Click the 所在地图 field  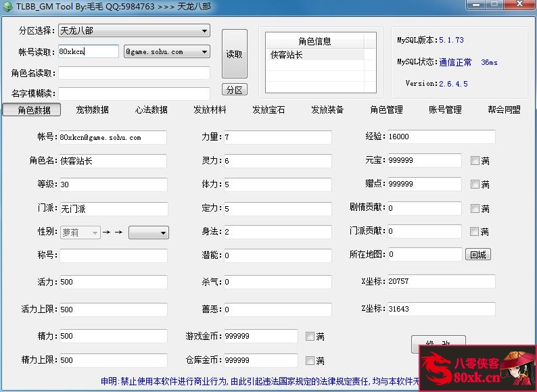[425, 254]
